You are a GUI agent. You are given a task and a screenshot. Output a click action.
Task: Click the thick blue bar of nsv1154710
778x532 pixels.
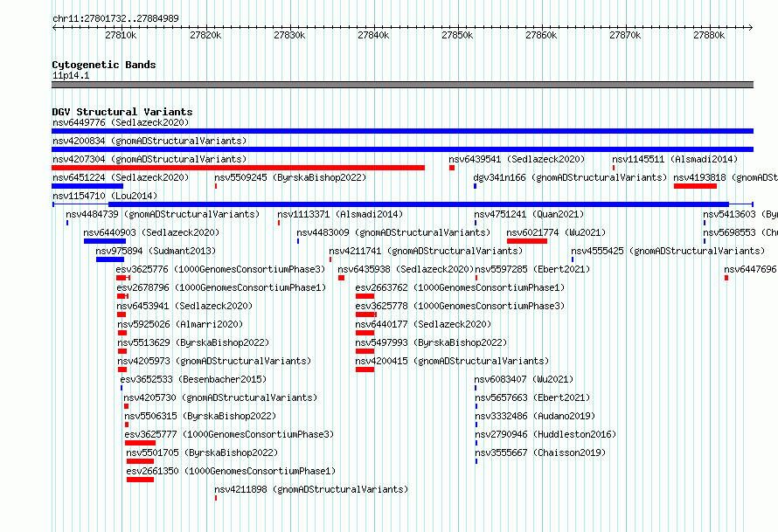click(x=418, y=204)
